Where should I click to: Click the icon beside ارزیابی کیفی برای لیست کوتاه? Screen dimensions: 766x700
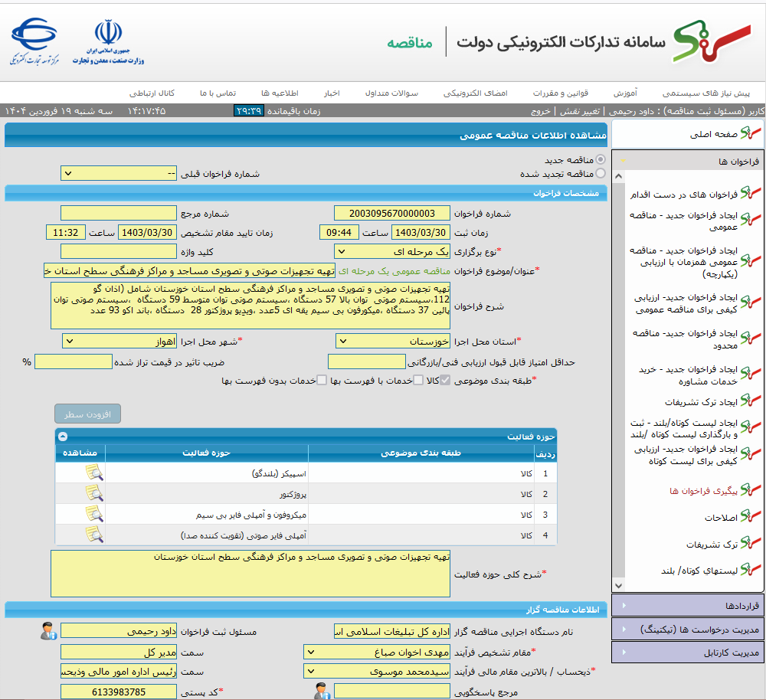click(751, 454)
